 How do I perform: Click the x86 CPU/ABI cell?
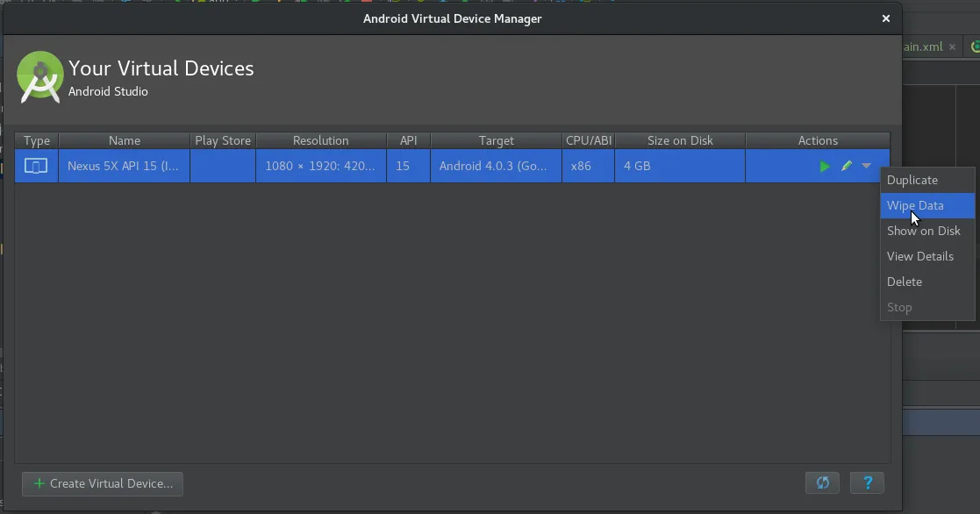[588, 166]
